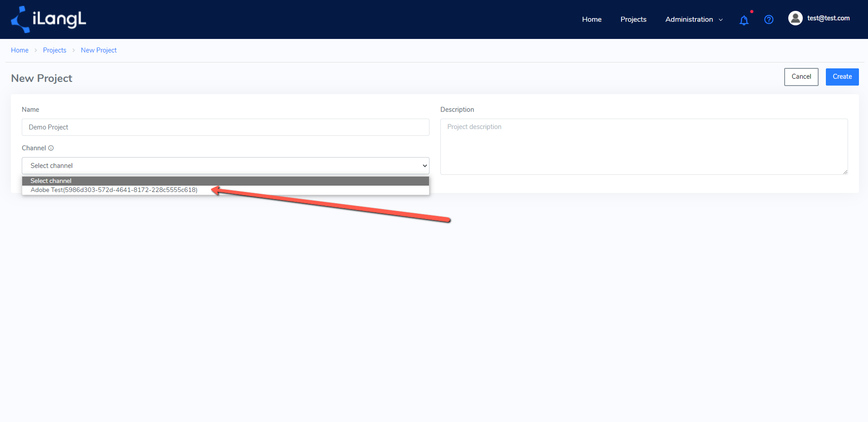Open the notifications bell
Screen dimensions: 868x422
[744, 20]
